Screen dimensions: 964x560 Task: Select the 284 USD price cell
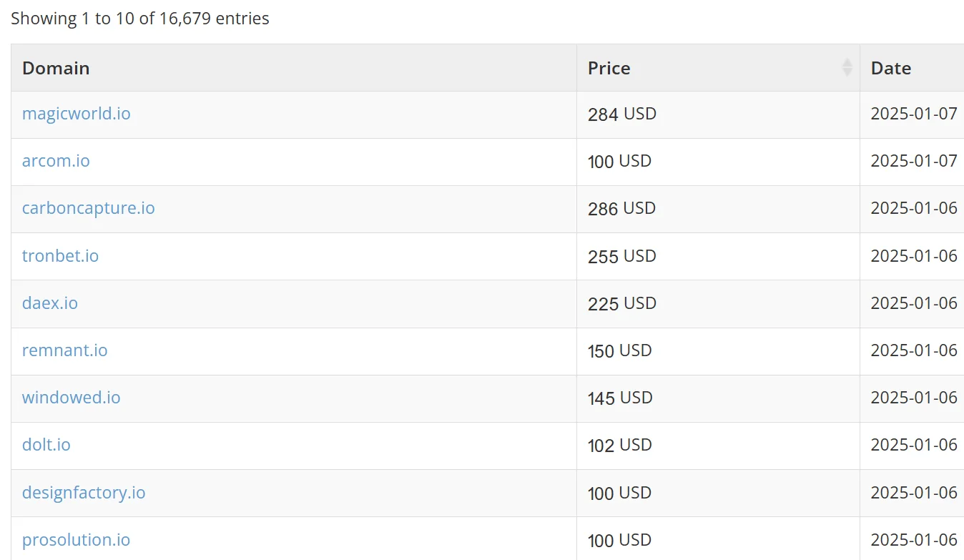(x=718, y=114)
